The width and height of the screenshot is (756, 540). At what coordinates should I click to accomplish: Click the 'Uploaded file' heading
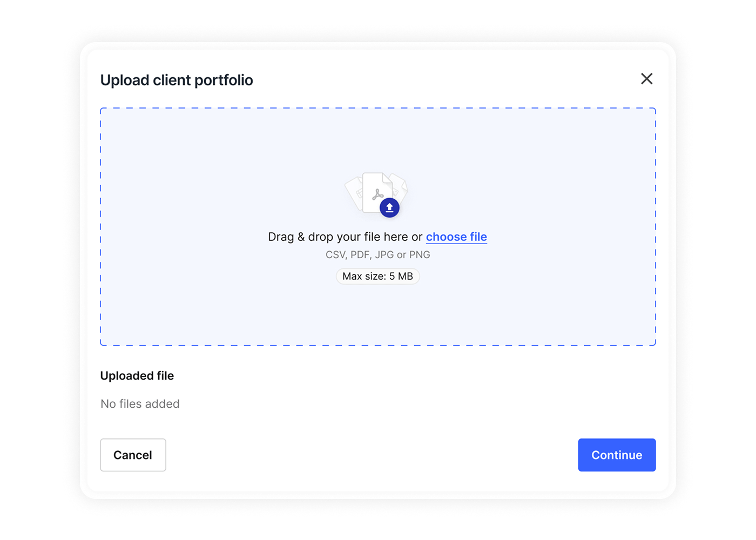pyautogui.click(x=137, y=376)
